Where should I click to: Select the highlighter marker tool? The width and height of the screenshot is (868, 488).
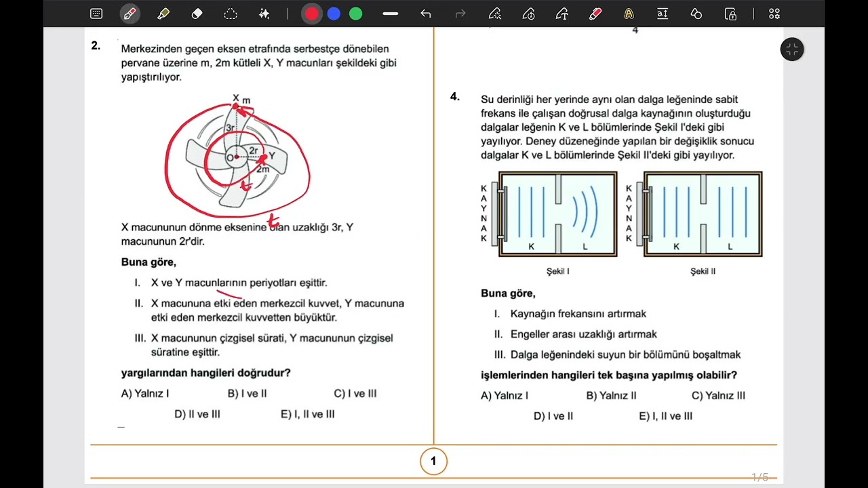[163, 14]
